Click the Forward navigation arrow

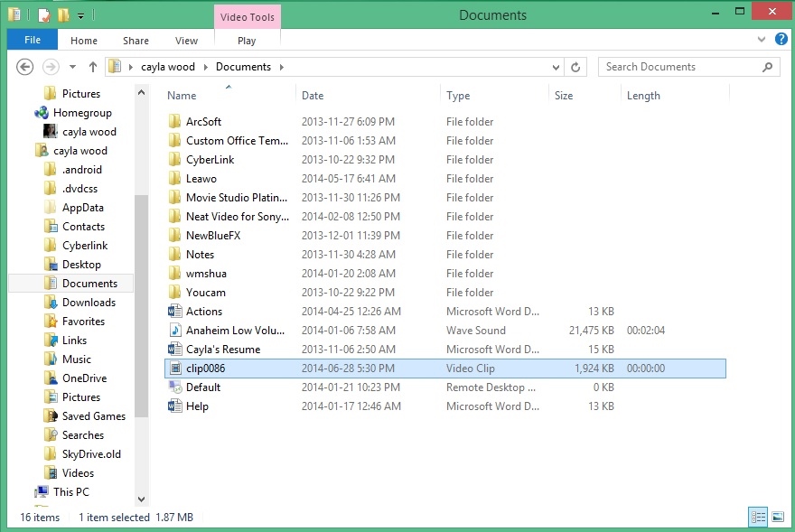coord(51,67)
